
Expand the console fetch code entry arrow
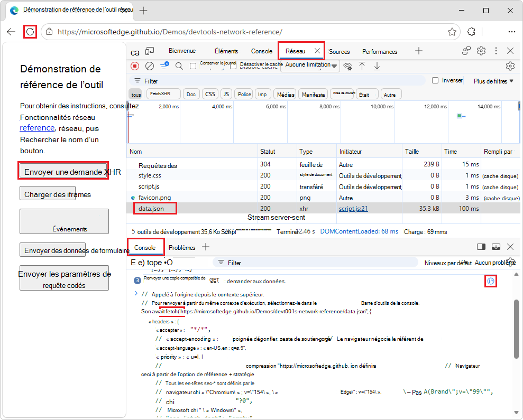tap(136, 293)
